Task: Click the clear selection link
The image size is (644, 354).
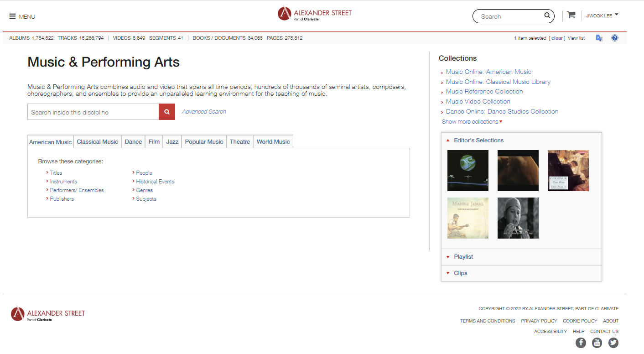Action: click(x=557, y=38)
